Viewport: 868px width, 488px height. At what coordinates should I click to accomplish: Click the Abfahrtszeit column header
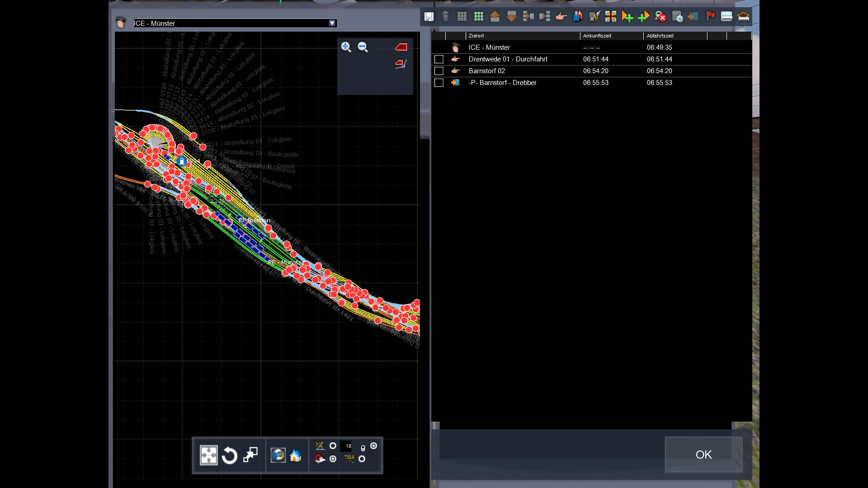tap(660, 36)
